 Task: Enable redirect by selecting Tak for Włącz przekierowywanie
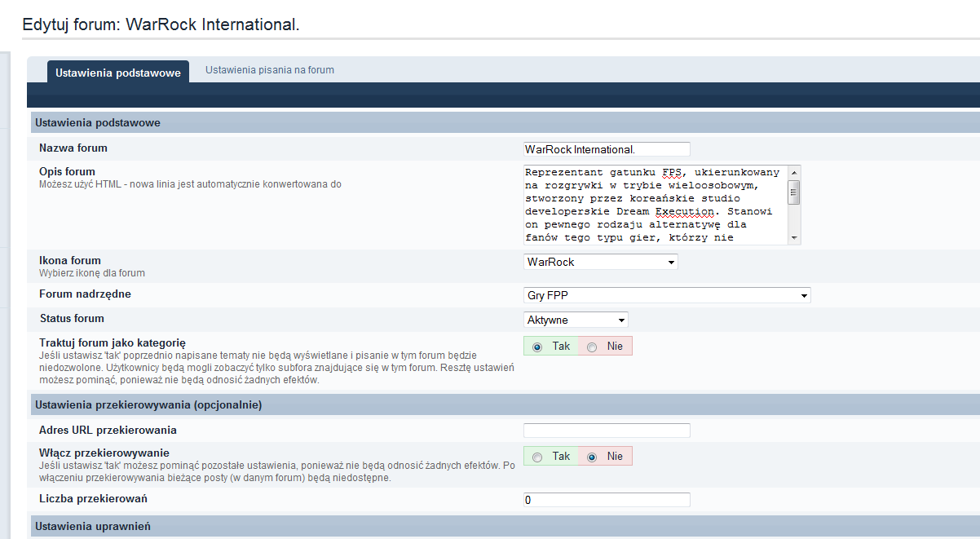click(x=537, y=457)
